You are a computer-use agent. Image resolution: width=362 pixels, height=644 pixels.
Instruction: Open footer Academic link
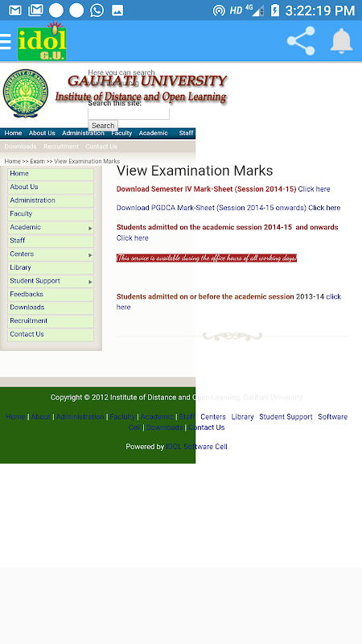click(157, 417)
